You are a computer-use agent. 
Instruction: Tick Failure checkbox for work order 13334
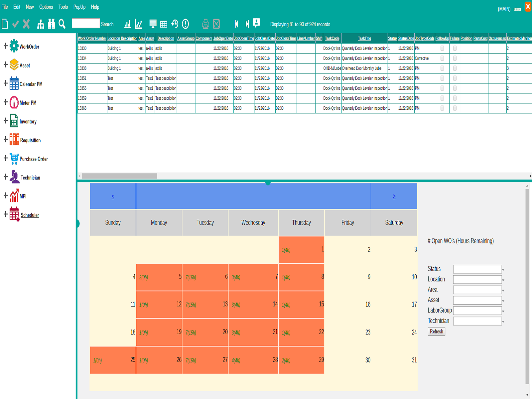coord(455,58)
